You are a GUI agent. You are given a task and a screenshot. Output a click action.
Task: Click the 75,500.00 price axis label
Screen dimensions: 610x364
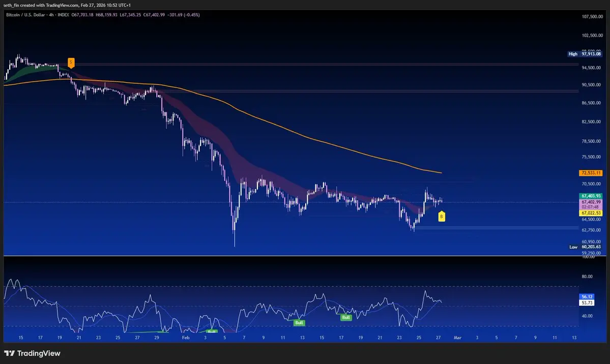coord(591,157)
